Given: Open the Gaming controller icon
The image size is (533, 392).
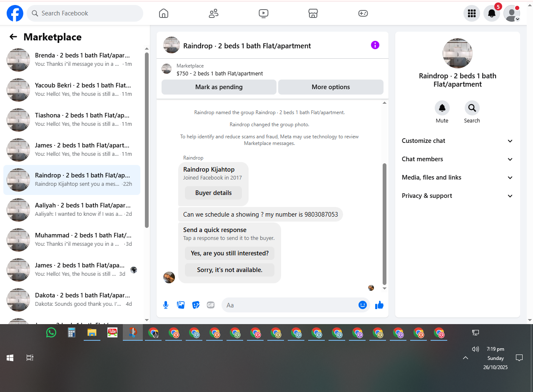Looking at the screenshot, I should click(x=363, y=13).
